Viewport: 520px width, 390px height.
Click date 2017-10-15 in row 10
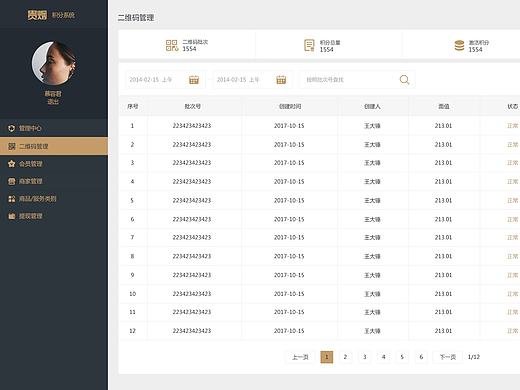289,294
